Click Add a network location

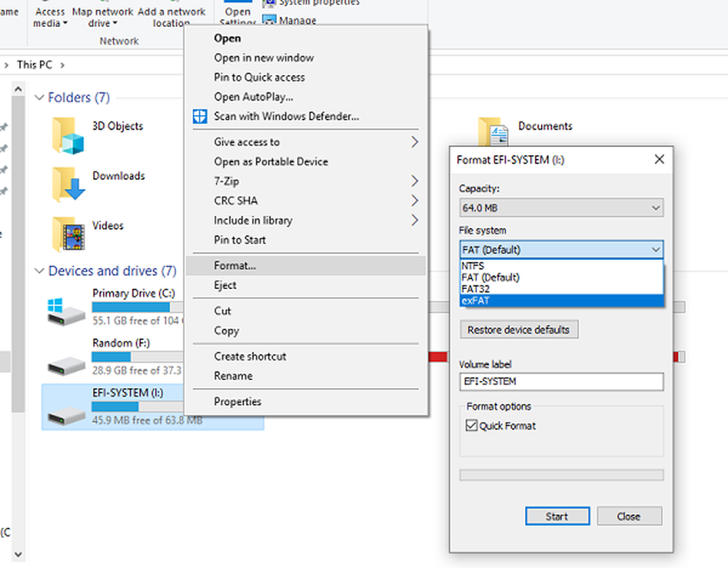point(171,17)
